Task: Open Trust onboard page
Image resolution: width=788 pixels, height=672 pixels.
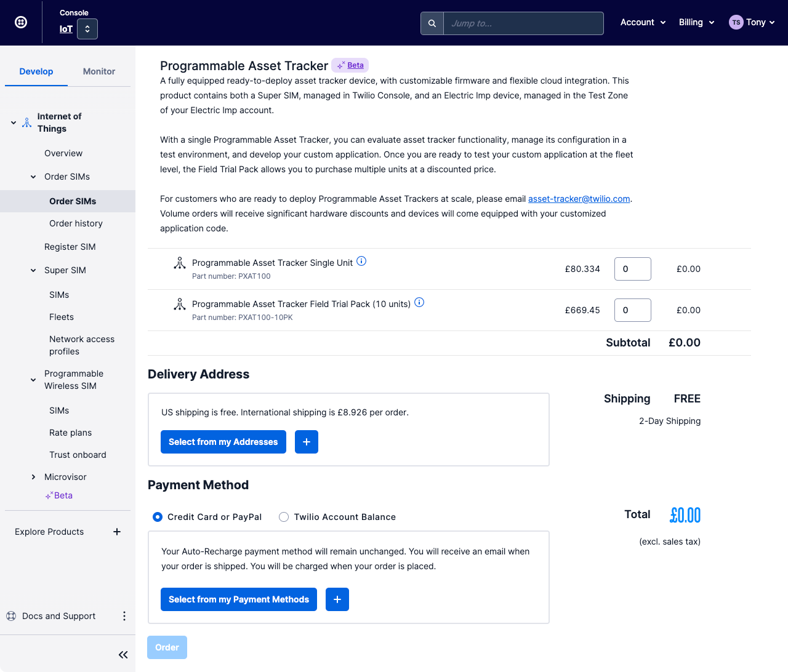Action: (x=78, y=455)
